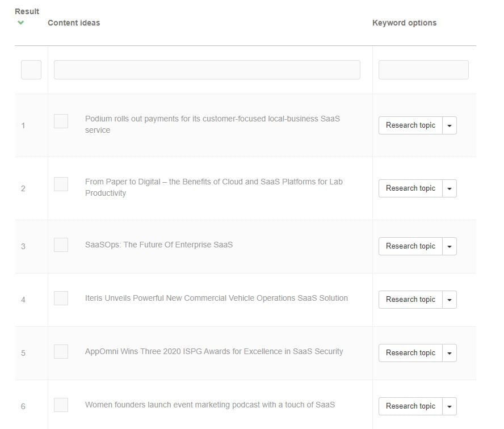Check the box for From Paper to Digital
Image resolution: width=504 pixels, height=429 pixels.
pos(61,184)
